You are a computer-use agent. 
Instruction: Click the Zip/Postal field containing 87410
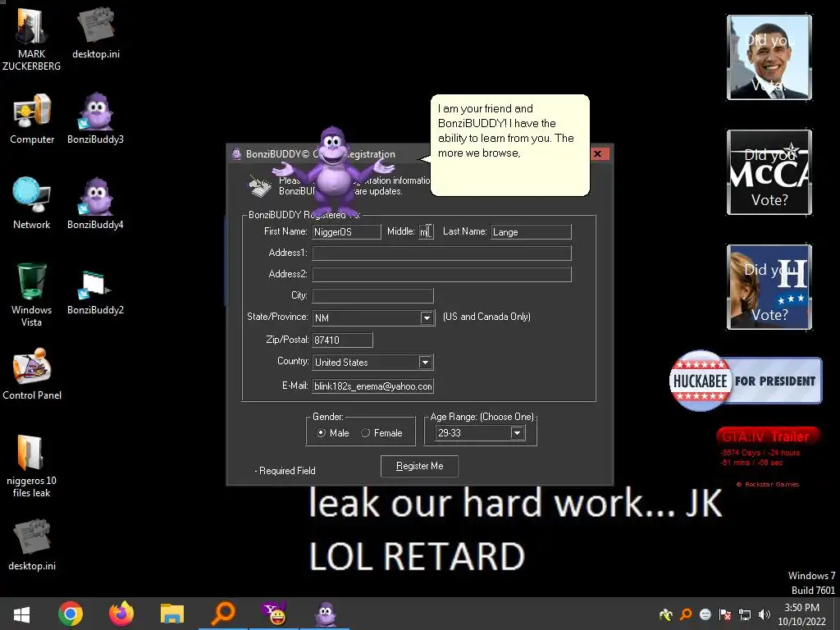pyautogui.click(x=342, y=340)
